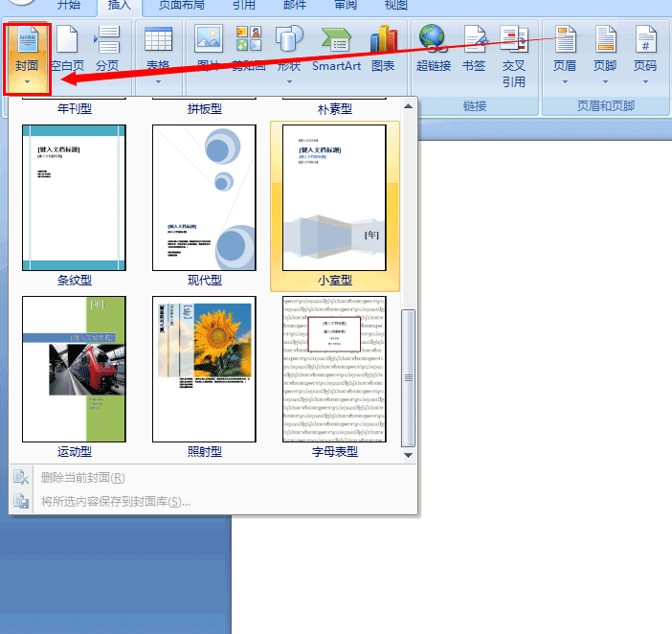Select the 小室型 cover thumbnail

[x=334, y=198]
